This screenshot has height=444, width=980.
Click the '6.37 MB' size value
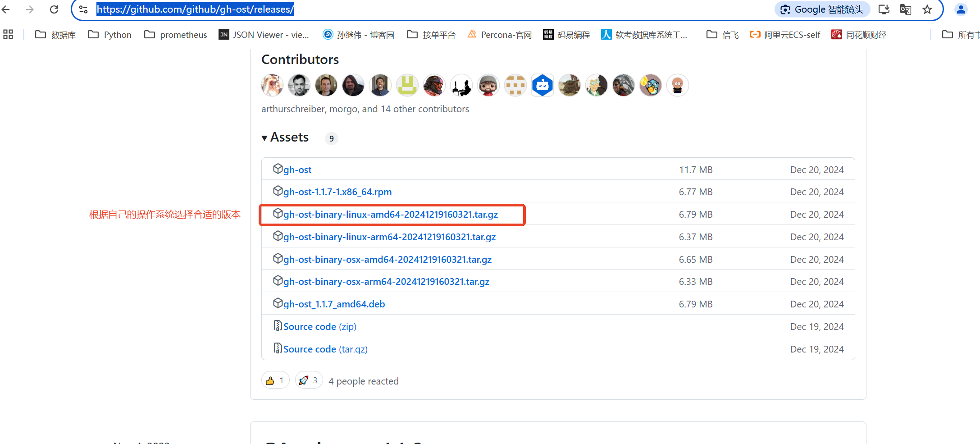[696, 237]
